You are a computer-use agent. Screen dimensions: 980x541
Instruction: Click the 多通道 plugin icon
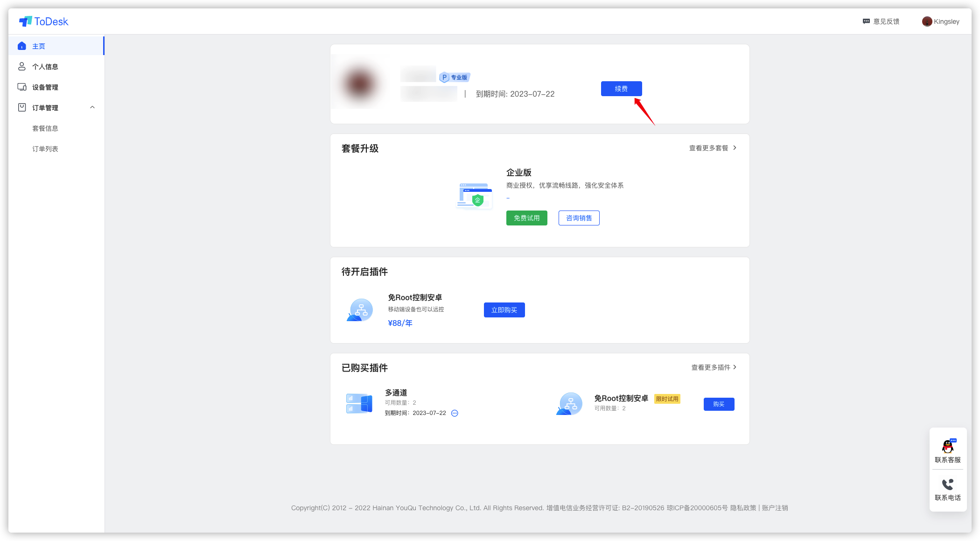[359, 403]
